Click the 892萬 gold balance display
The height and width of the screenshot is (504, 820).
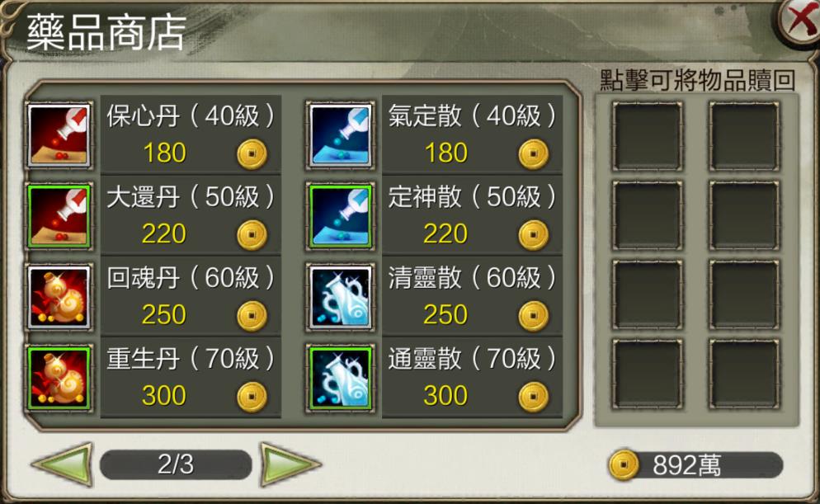pyautogui.click(x=695, y=465)
